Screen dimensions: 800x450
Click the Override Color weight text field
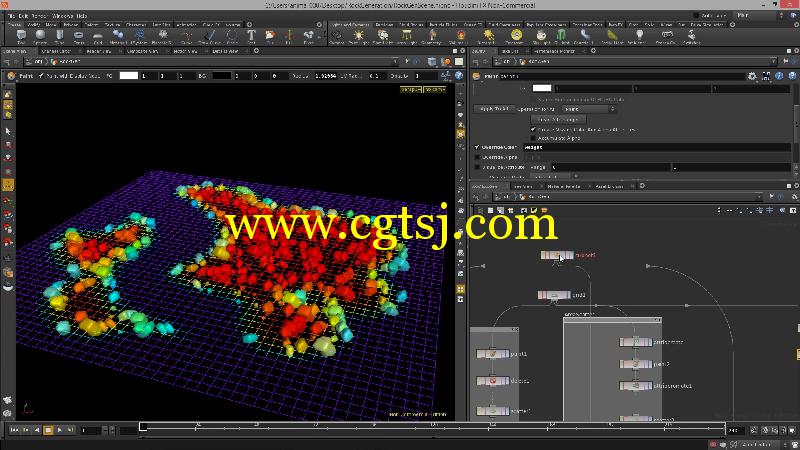click(x=657, y=147)
